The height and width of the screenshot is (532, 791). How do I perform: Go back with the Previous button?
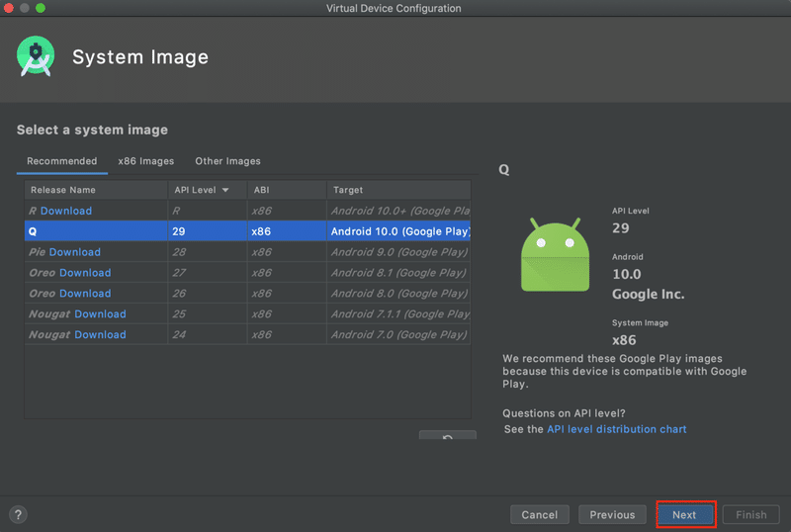tap(612, 514)
